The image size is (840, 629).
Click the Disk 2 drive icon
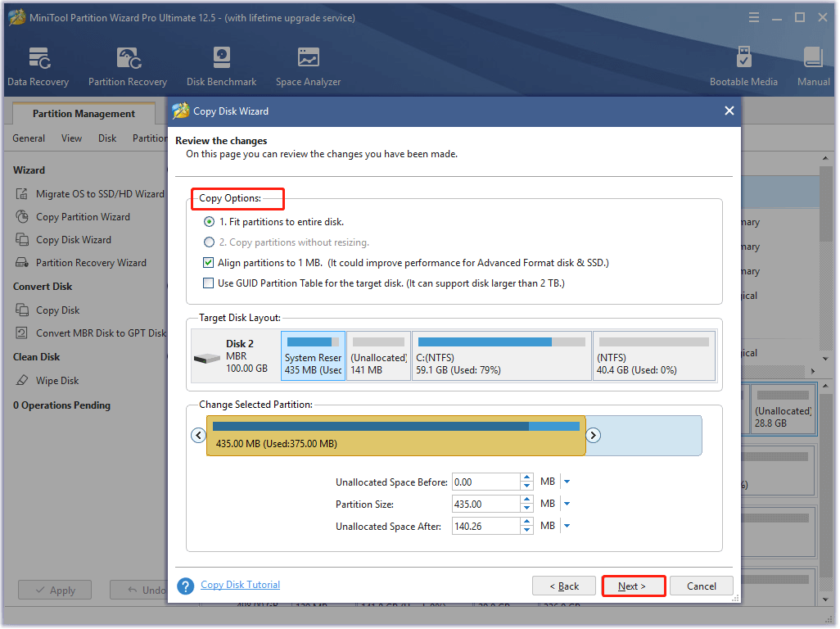point(207,358)
